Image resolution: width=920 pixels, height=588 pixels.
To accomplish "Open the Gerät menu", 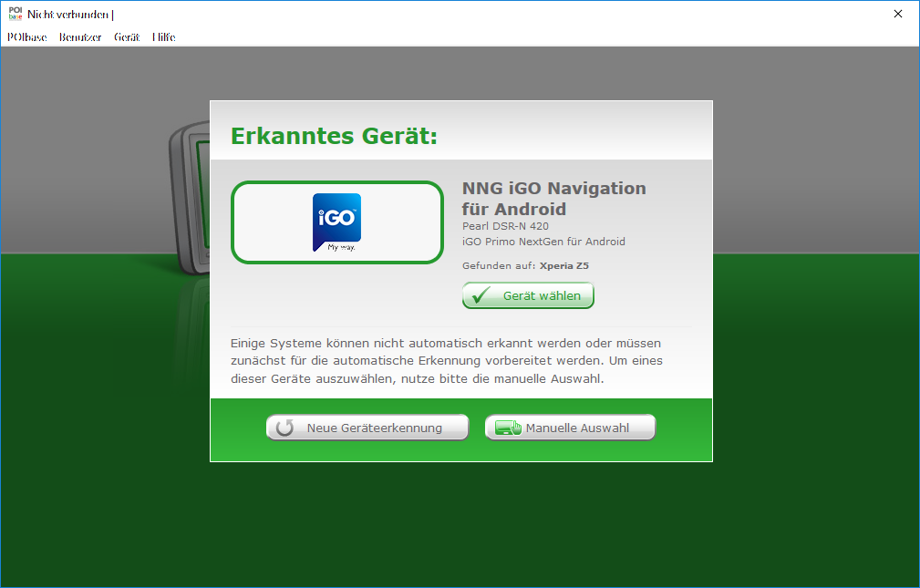I will pos(127,37).
